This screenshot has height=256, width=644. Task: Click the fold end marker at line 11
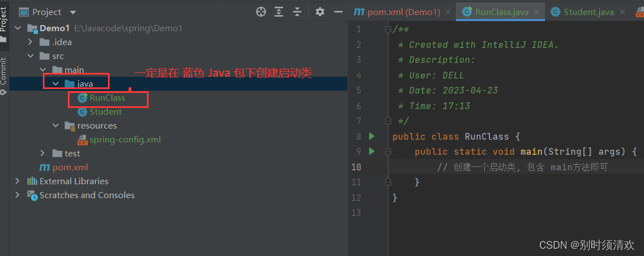click(x=388, y=181)
